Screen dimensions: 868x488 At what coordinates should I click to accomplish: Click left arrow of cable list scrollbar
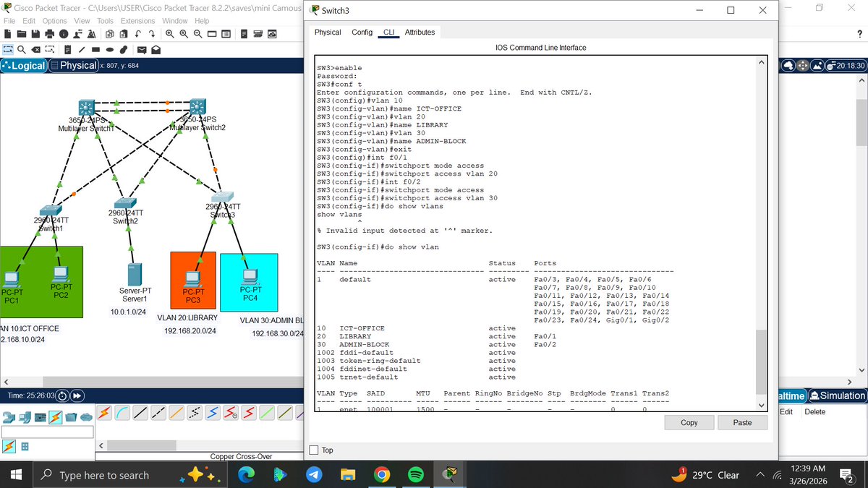pos(101,445)
